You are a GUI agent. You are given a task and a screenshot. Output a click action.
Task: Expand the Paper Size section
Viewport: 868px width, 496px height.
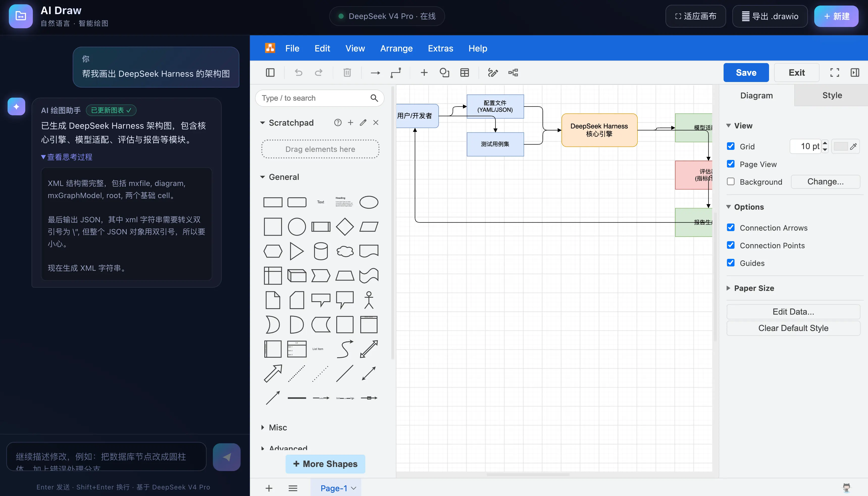click(x=729, y=288)
